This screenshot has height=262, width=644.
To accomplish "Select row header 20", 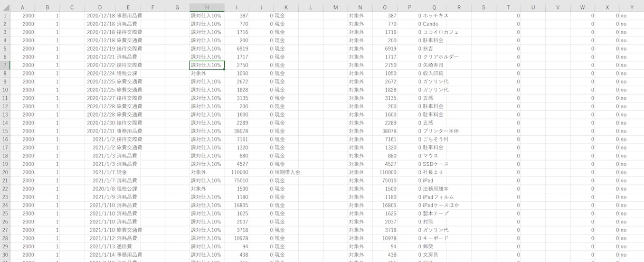I will pyautogui.click(x=5, y=172).
